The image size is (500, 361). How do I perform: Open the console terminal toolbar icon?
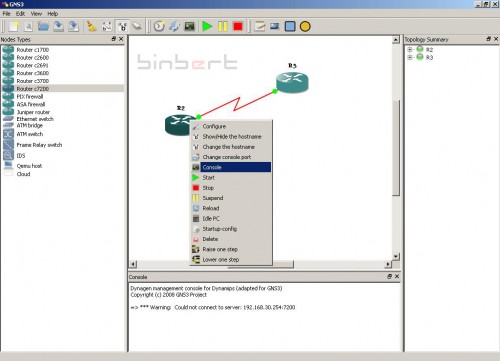[x=189, y=26]
